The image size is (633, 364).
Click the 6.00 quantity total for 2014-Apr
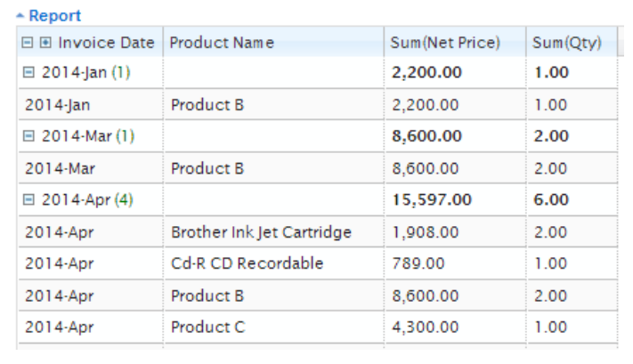(551, 200)
